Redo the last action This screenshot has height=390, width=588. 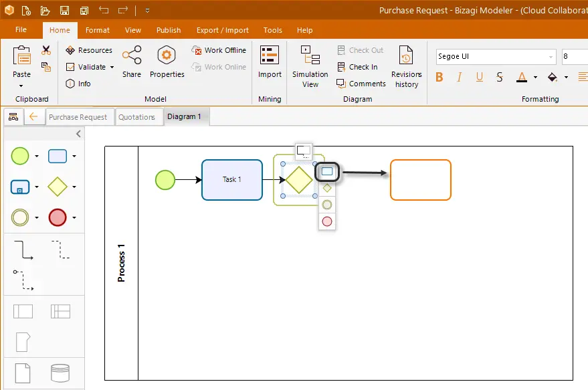pyautogui.click(x=123, y=10)
